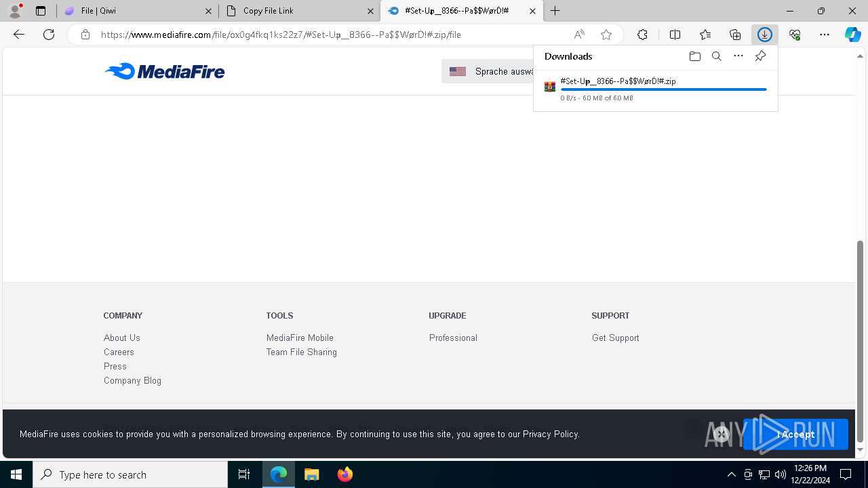Open the downloaded #Set-Up zip file
868x488 pixels.
(x=618, y=81)
